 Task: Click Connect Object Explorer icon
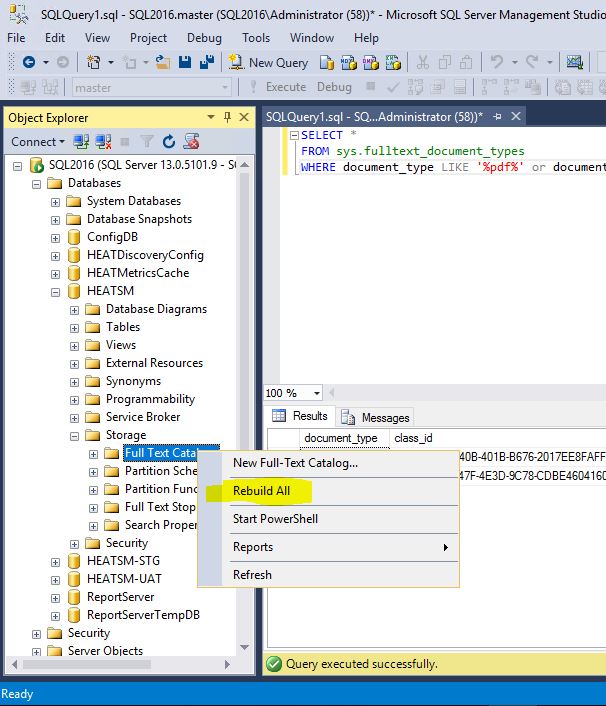(x=82, y=142)
